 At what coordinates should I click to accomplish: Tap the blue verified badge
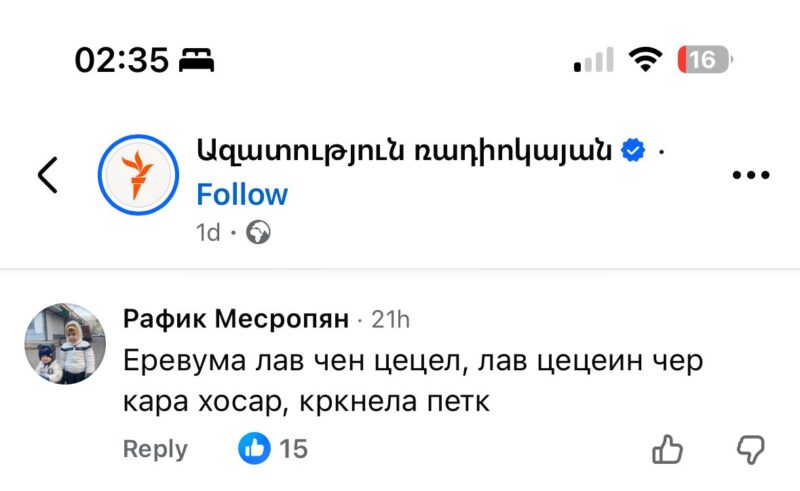coord(634,151)
